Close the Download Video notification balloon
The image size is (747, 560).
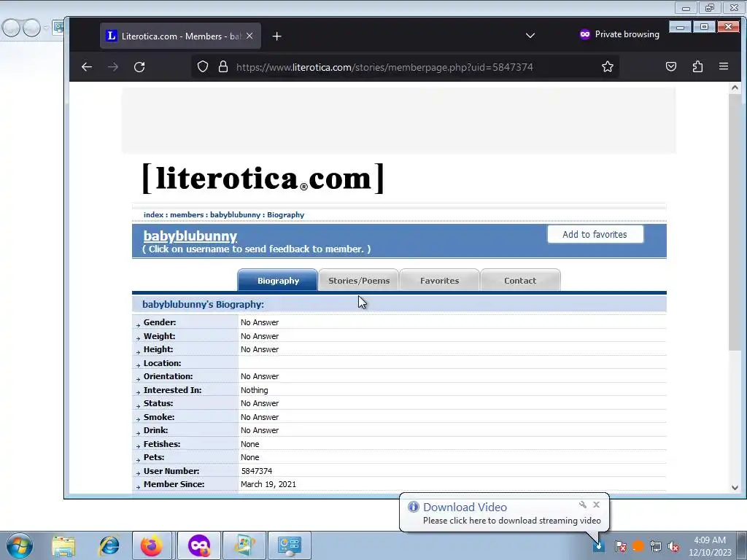pos(596,505)
